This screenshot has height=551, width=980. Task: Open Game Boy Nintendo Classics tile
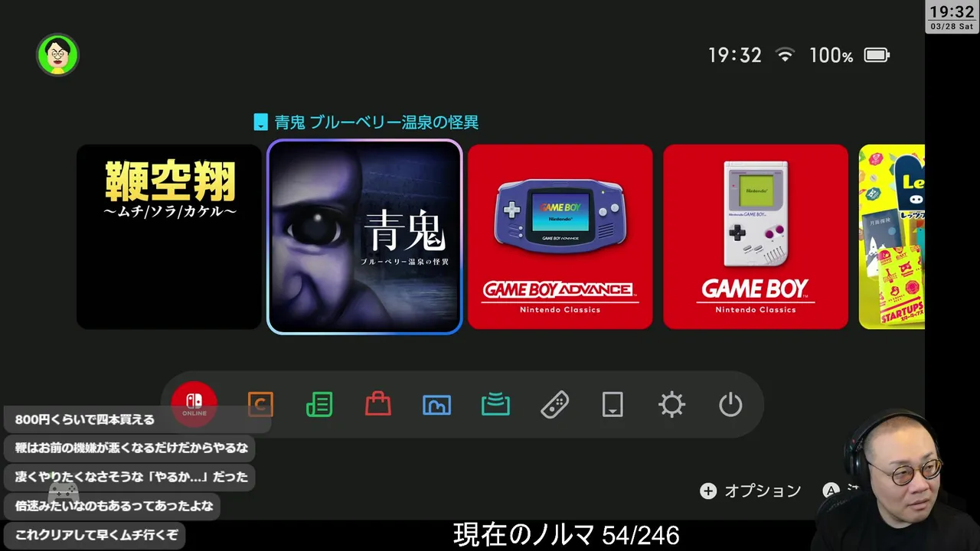click(756, 236)
